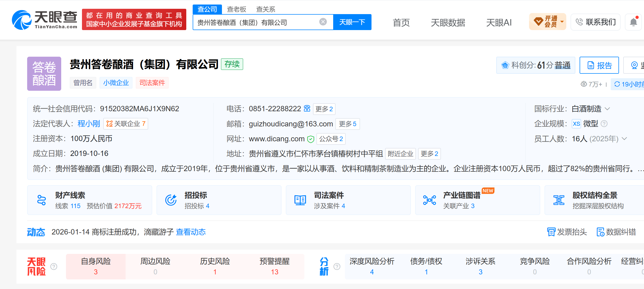
Task: Open 债务/债权 tab
Action: pyautogui.click(x=426, y=266)
